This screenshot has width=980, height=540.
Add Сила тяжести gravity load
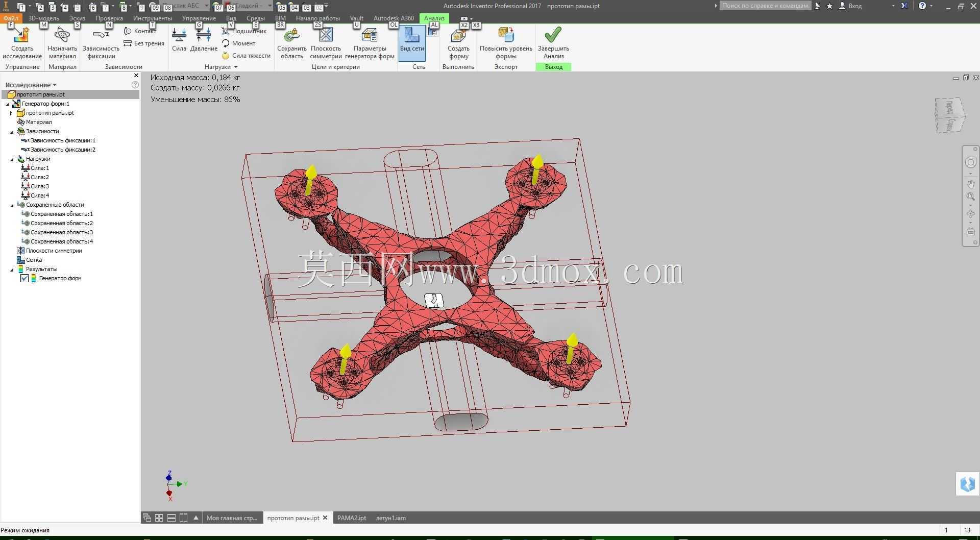[x=246, y=56]
